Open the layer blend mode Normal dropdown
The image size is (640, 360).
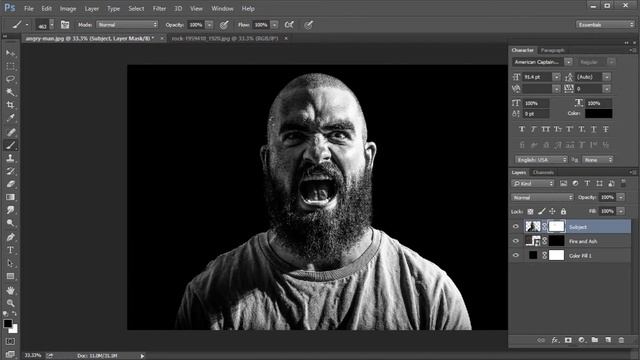point(542,198)
